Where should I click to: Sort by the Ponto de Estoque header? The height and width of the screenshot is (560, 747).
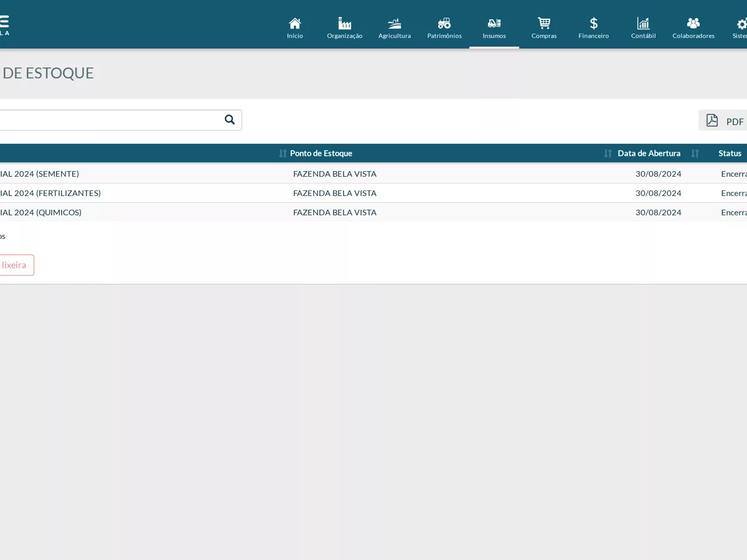tap(321, 153)
